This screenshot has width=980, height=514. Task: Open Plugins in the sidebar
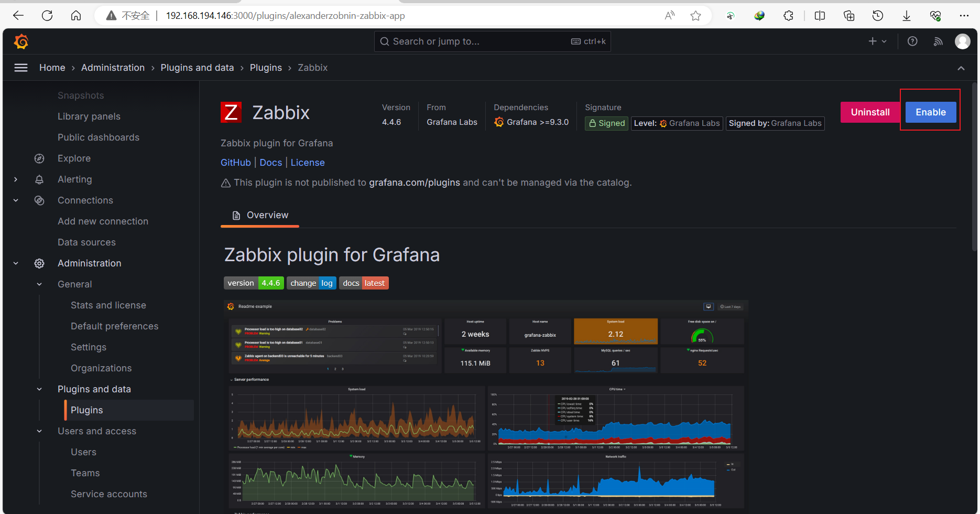(129, 410)
